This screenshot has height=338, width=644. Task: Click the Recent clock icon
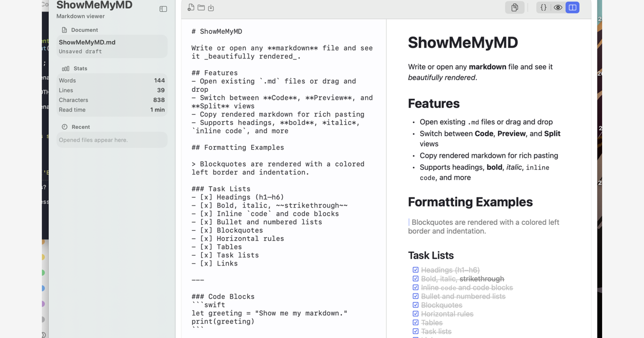point(64,127)
